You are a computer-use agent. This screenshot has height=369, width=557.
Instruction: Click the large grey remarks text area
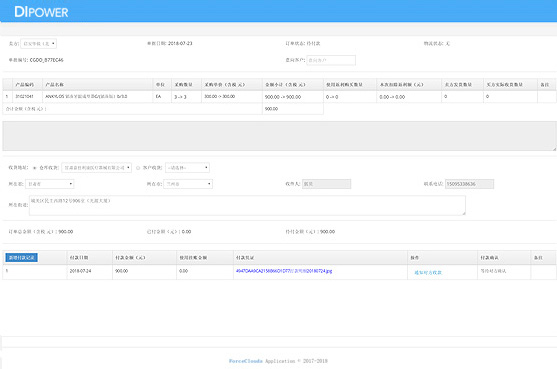point(279,136)
